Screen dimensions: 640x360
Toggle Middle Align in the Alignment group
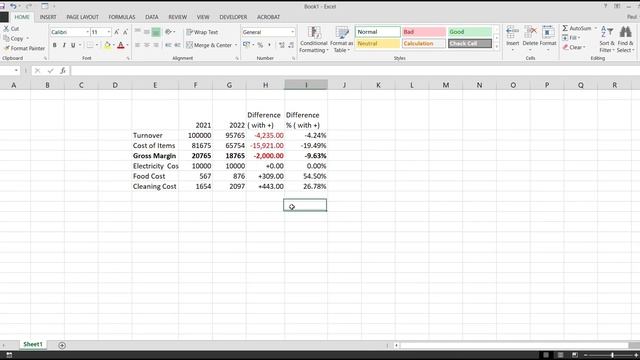(147, 32)
